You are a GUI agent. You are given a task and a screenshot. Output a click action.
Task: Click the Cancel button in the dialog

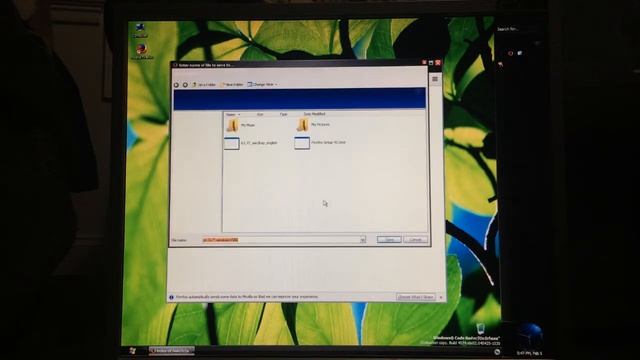pos(416,240)
